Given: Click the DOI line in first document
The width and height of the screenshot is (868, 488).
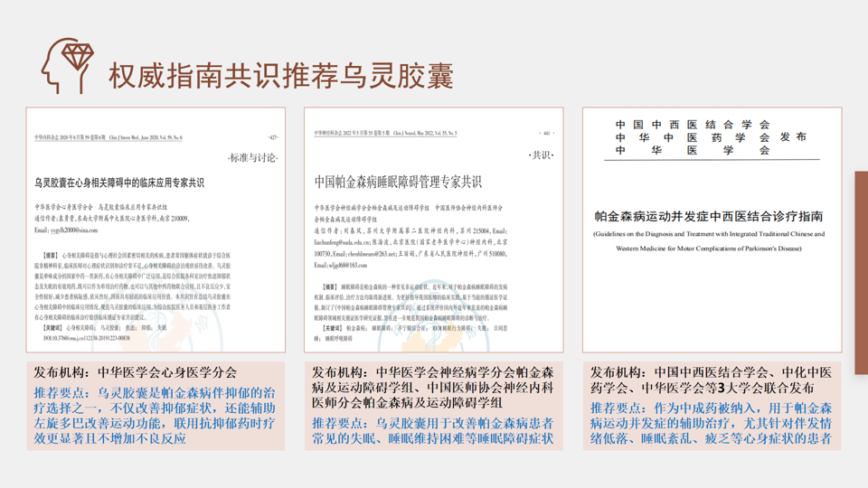Looking at the screenshot, I should pyautogui.click(x=87, y=338).
